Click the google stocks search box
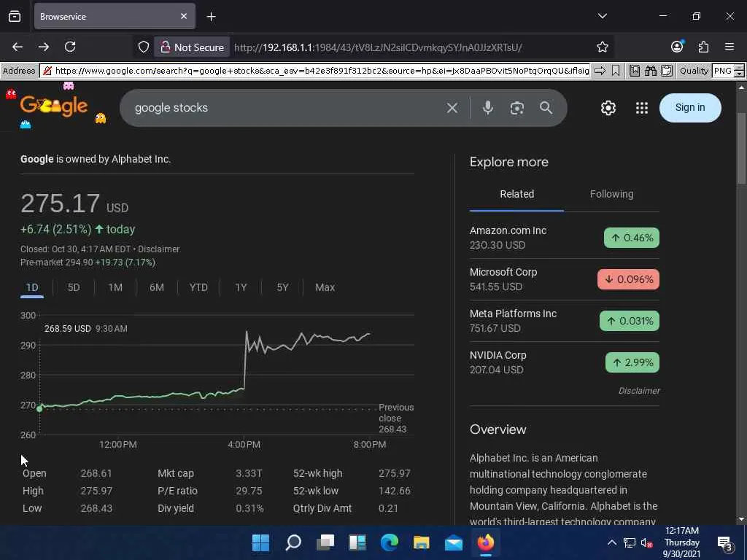The height and width of the screenshot is (560, 747). click(286, 108)
